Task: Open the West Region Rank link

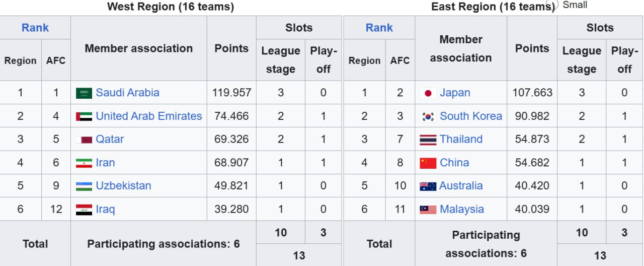Action: [x=35, y=28]
